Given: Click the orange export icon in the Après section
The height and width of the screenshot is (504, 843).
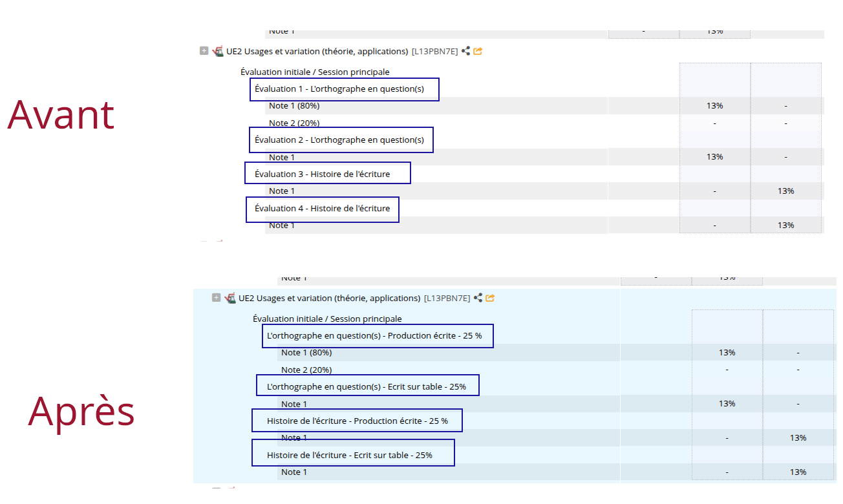Looking at the screenshot, I should (490, 298).
